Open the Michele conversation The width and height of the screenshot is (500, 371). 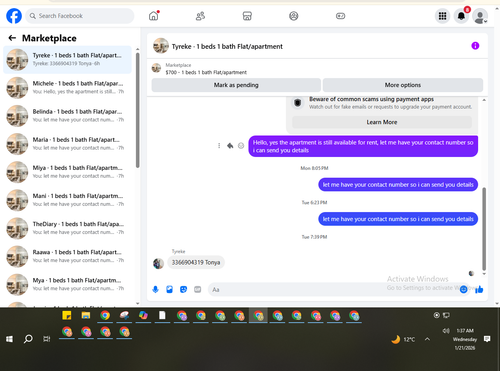[x=67, y=88]
